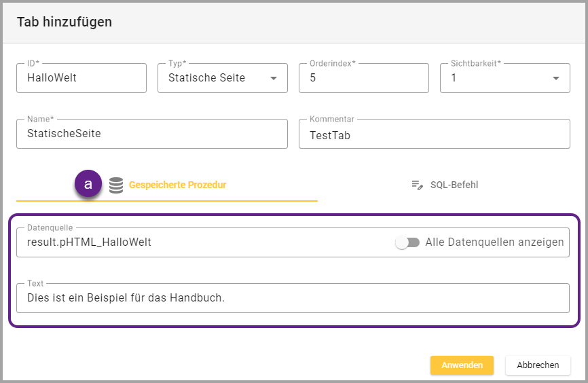Click the Kommentar field showing TestTab
Screen dimensions: 588x383
(434, 134)
